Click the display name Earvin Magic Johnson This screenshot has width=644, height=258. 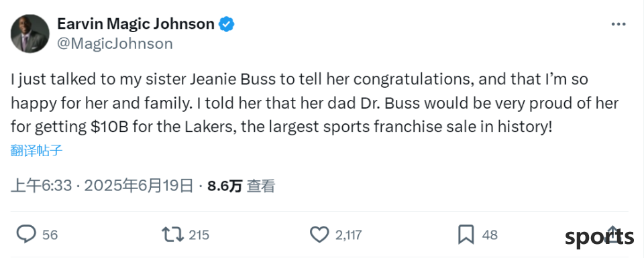[136, 24]
